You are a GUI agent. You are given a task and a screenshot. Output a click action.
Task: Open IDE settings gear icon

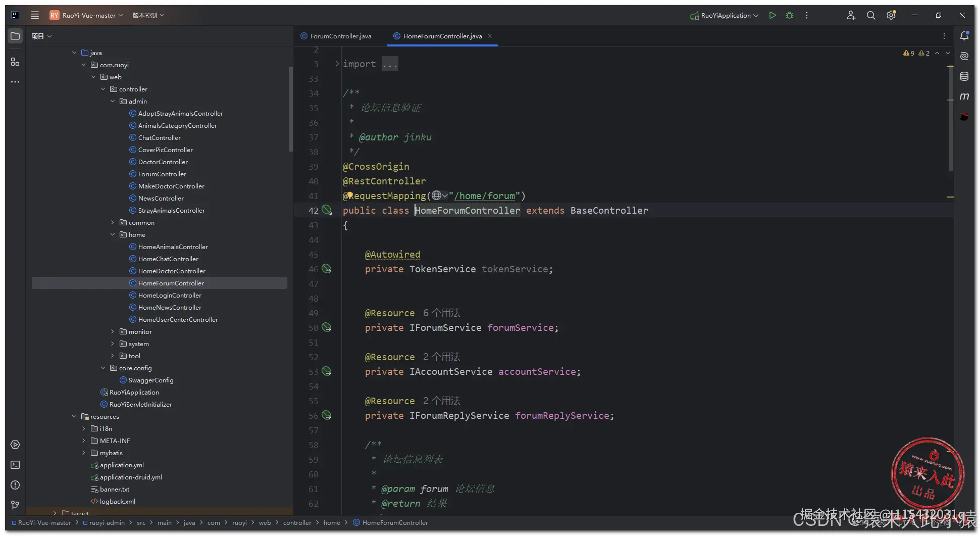891,15
